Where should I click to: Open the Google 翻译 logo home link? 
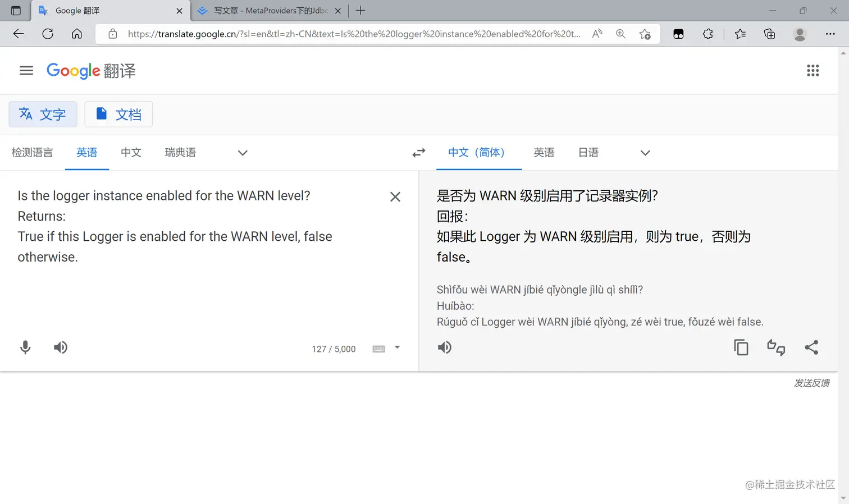[91, 71]
